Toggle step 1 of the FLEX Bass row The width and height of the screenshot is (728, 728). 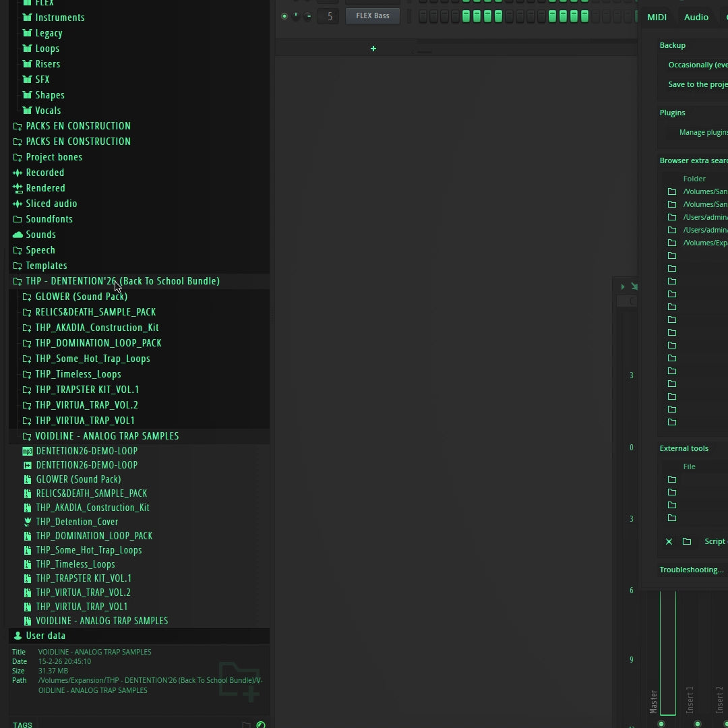pos(423,16)
